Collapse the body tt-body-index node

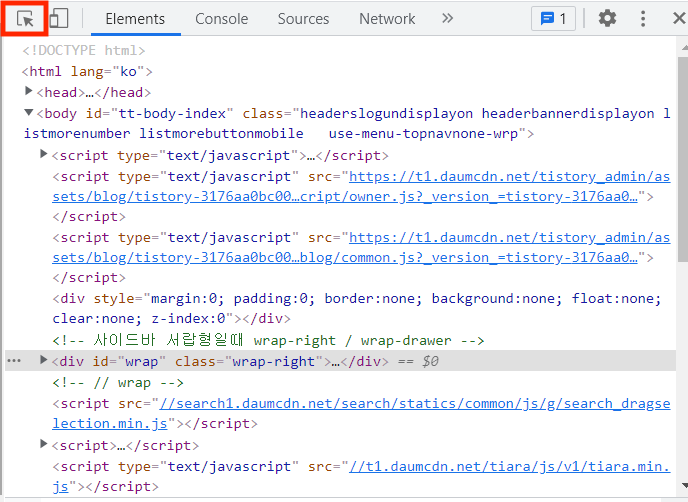[29, 112]
